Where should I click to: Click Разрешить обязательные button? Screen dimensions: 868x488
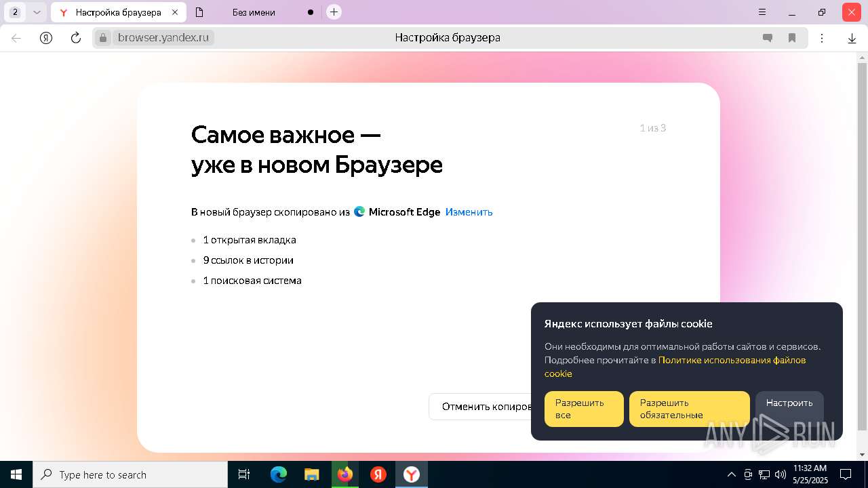[x=690, y=409]
